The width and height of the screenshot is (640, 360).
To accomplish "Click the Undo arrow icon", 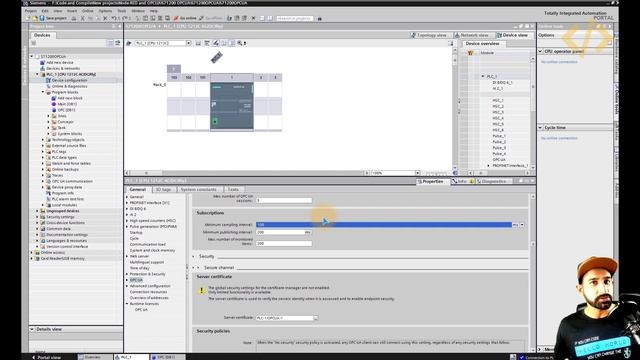I will tap(114, 18).
